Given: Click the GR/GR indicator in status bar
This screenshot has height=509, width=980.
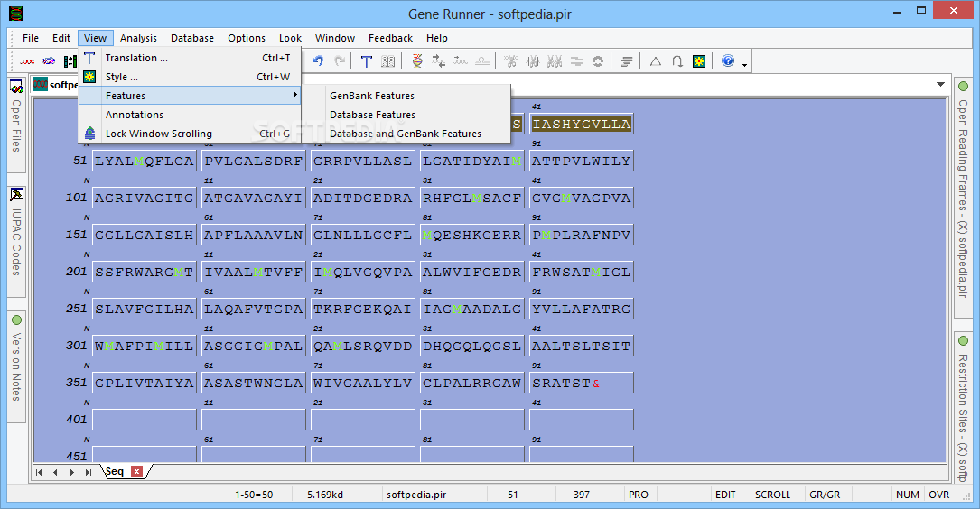Looking at the screenshot, I should click(825, 494).
